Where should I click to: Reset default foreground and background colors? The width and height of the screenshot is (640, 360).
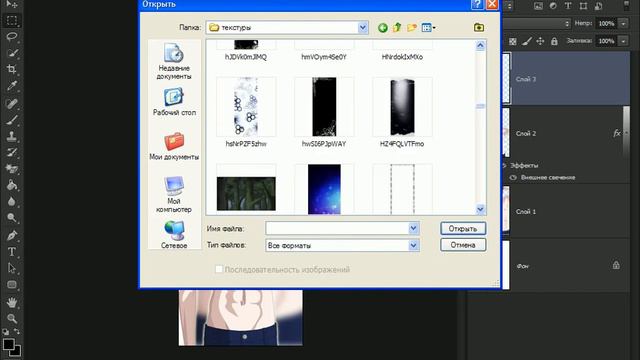click(x=5, y=331)
